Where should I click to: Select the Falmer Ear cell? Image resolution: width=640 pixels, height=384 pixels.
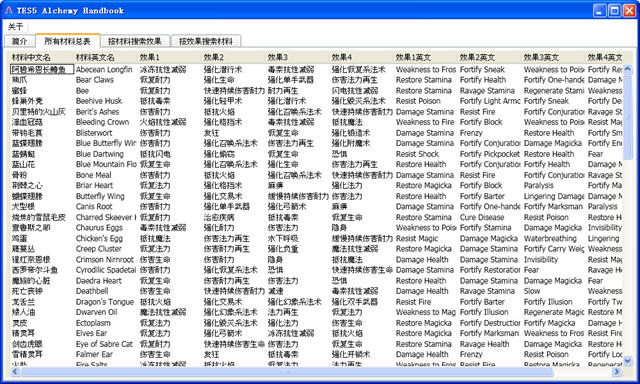(x=94, y=355)
